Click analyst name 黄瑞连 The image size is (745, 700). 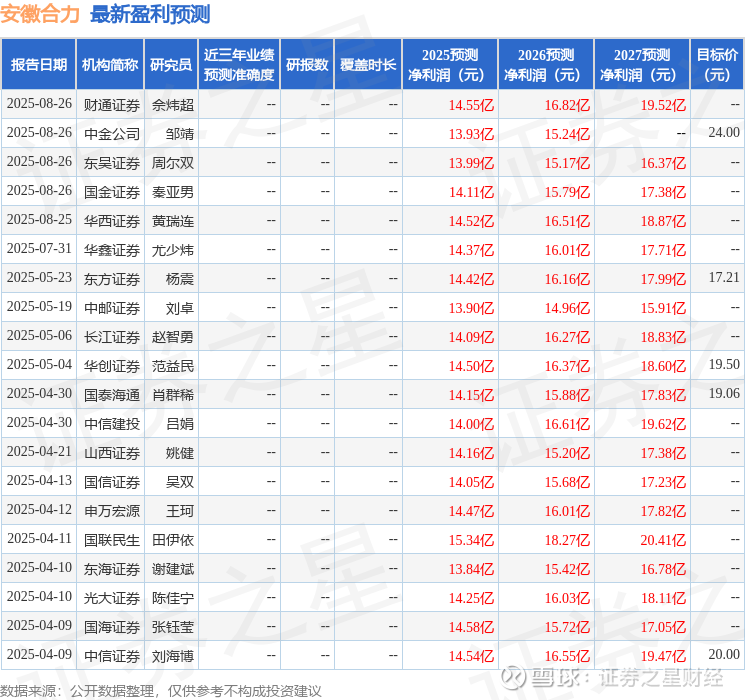[x=173, y=221]
